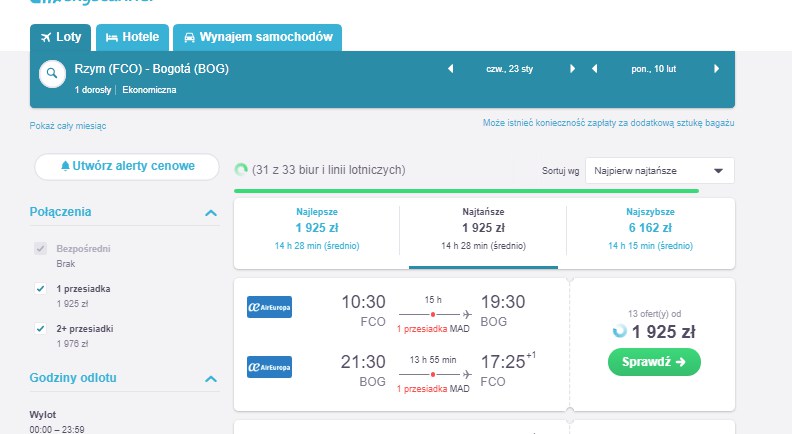Click the AirEuropa logo on the 21:30 flight
The height and width of the screenshot is (434, 792).
tap(269, 367)
